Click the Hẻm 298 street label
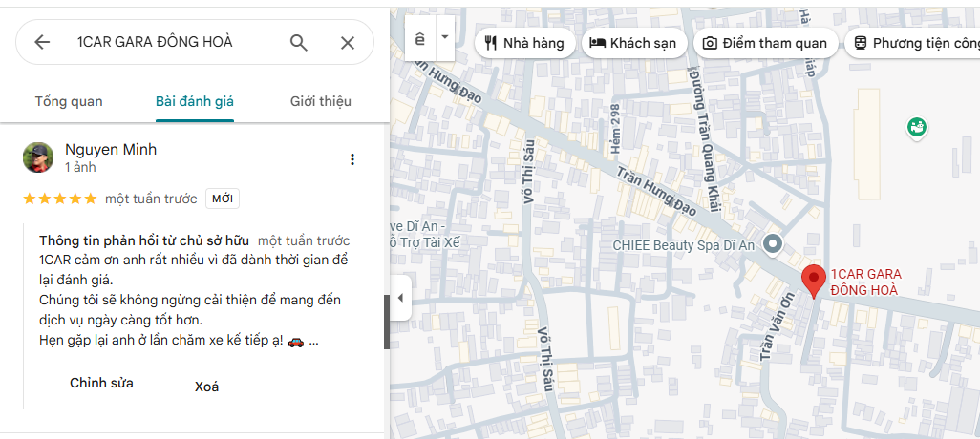 (x=614, y=129)
